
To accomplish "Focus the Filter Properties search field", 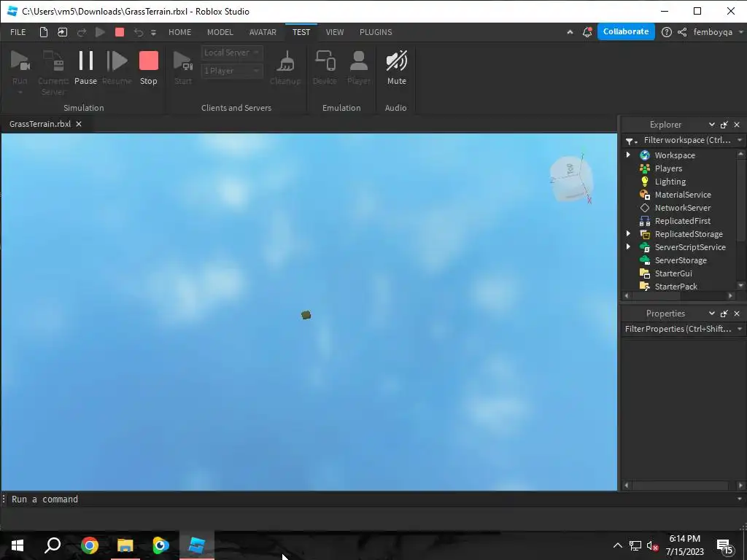I will coord(678,329).
